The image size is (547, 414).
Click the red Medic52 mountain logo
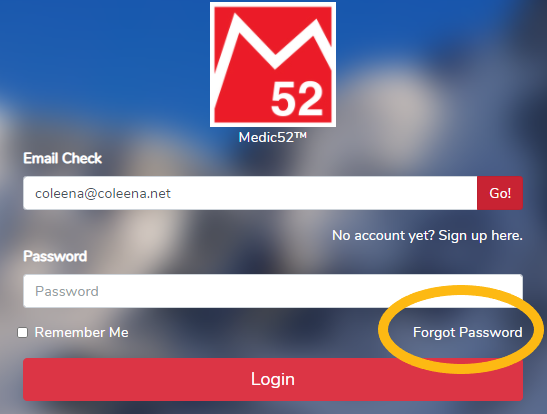(273, 65)
